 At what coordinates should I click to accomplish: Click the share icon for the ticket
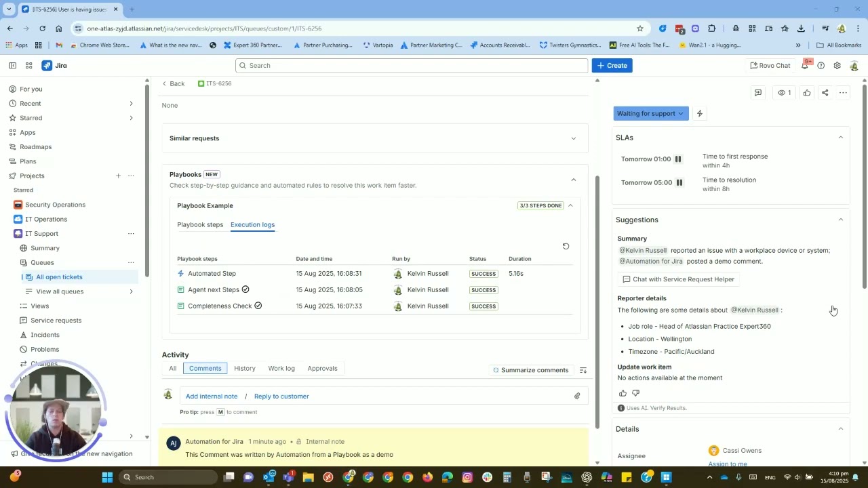tap(825, 93)
